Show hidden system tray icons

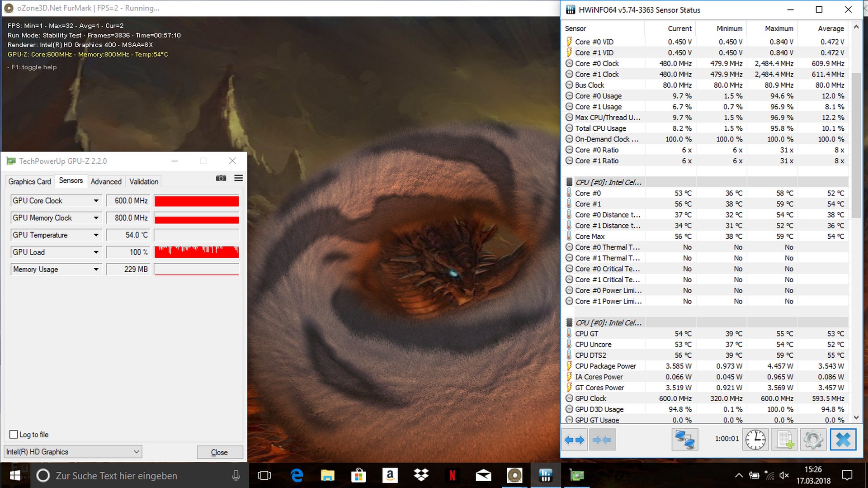739,475
